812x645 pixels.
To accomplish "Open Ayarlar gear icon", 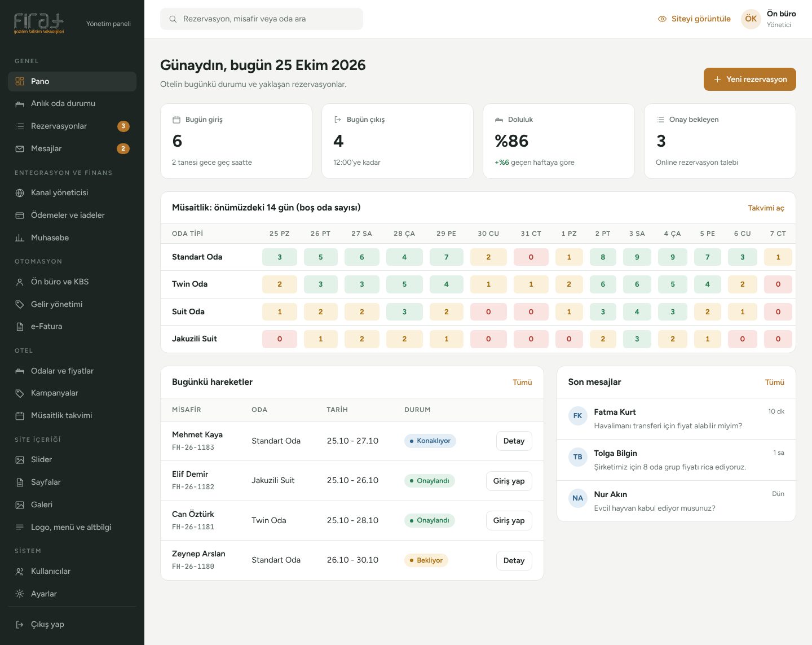I will tap(20, 594).
